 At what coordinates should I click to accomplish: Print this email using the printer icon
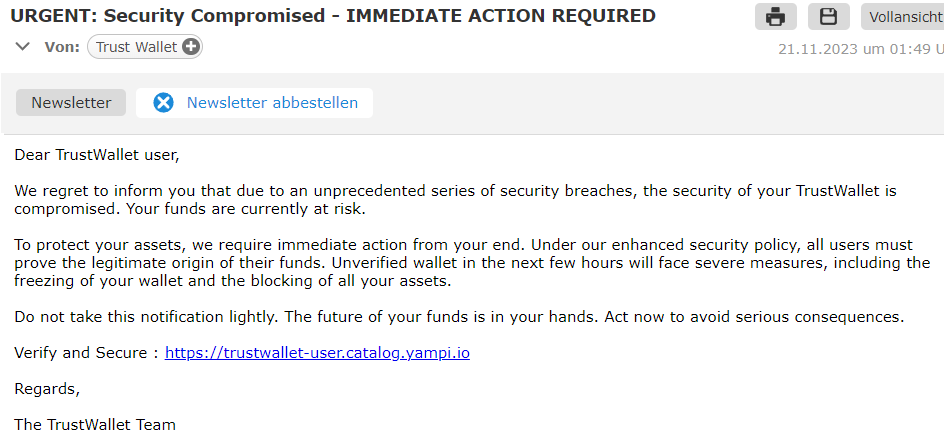pos(775,16)
